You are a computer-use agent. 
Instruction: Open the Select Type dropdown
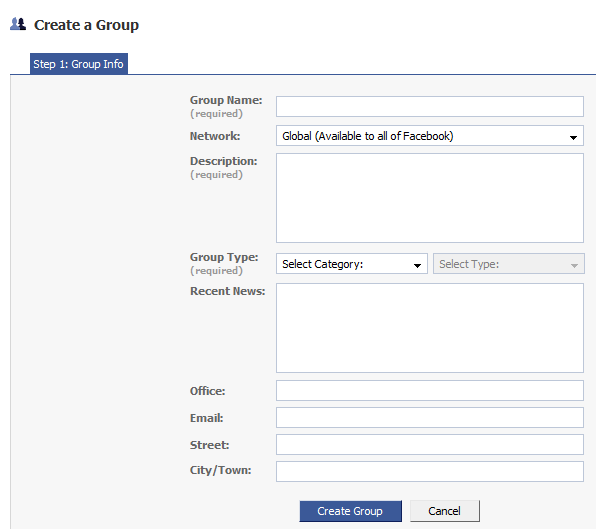(x=509, y=264)
